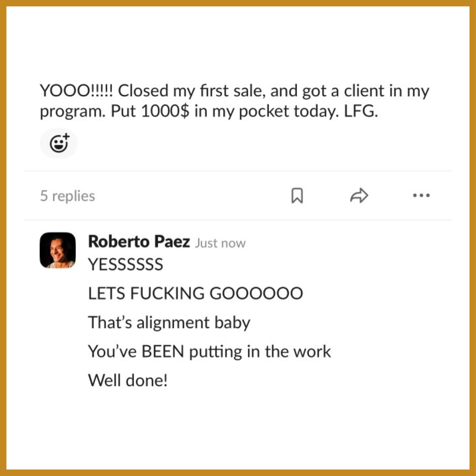Viewport: 476px width, 476px height.
Task: Bookmark this message with the bookmark icon
Action: click(297, 196)
